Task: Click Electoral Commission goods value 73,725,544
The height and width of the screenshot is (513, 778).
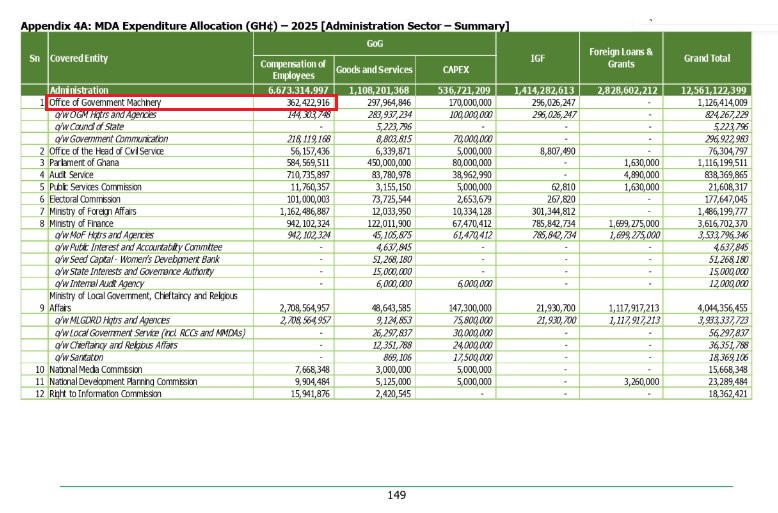Action: [392, 199]
